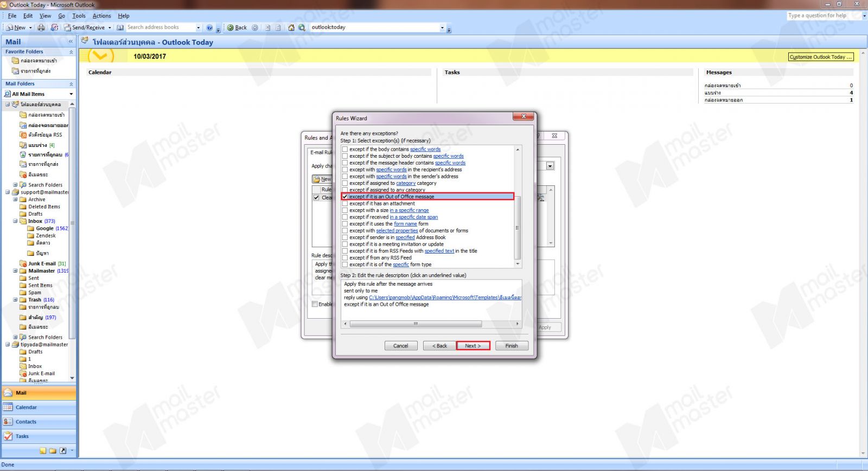Open Shortcuts icon in navigation pane
Image resolution: width=868 pixels, height=471 pixels.
point(63,450)
